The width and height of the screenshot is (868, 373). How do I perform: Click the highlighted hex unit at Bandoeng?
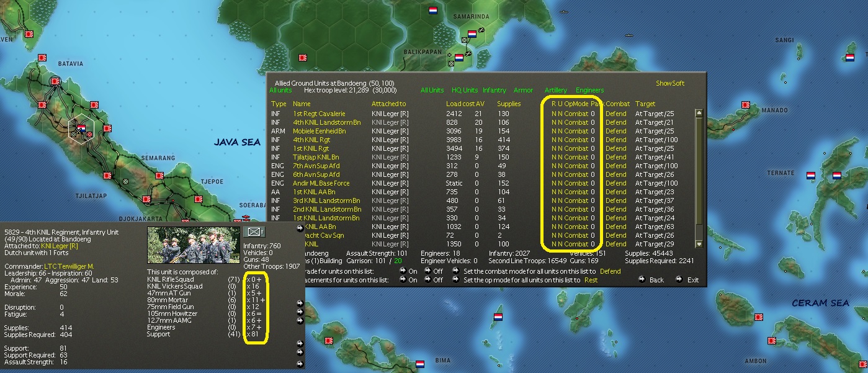81,128
